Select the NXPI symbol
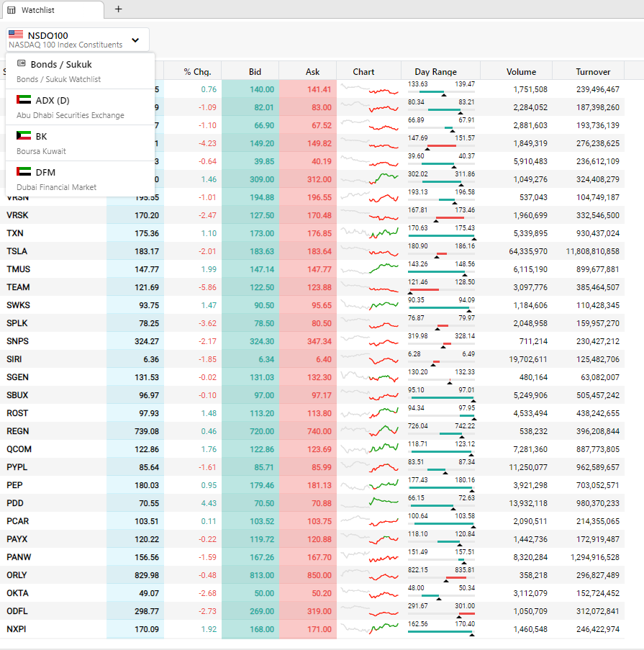 16,629
